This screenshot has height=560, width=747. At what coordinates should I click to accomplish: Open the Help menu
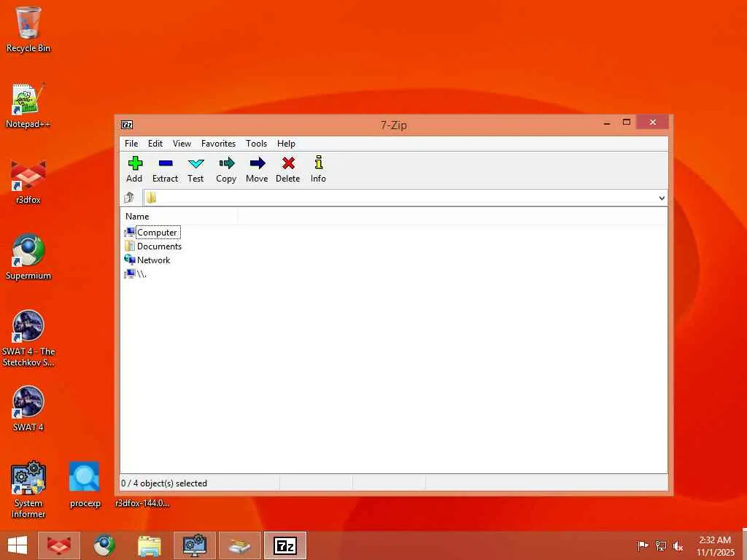(x=286, y=144)
